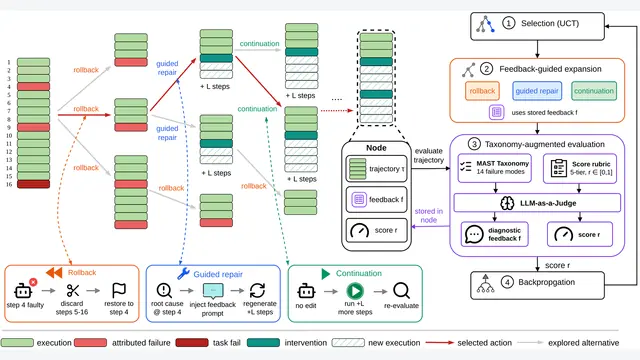Click the circled number 1 beside Selection
The height and width of the screenshot is (360, 640).
click(509, 23)
